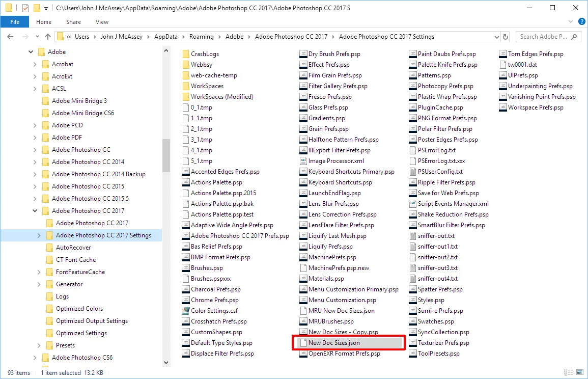Image resolution: width=588 pixels, height=379 pixels.
Task: Select Swatches.psp file icon
Action: coord(413,321)
